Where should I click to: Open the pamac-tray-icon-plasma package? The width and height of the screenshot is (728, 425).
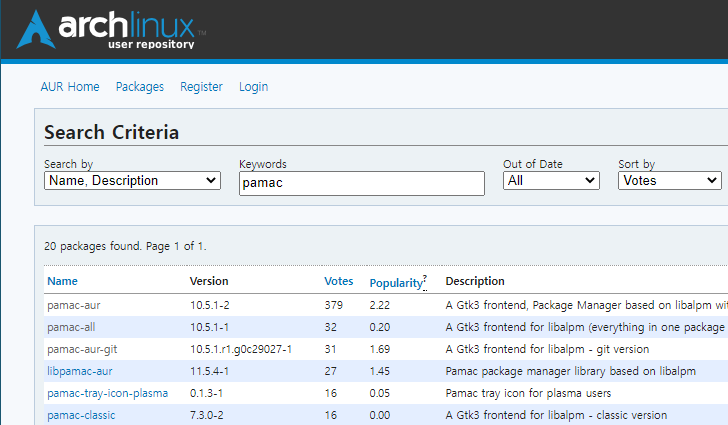[x=108, y=393]
